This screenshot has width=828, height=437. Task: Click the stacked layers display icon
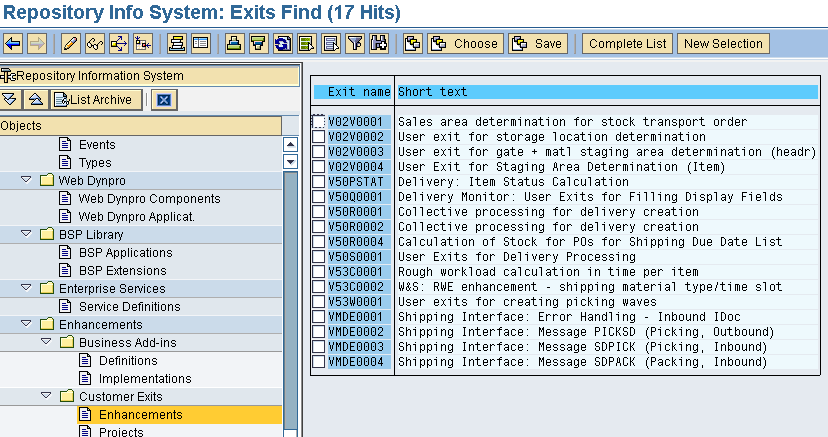point(176,44)
